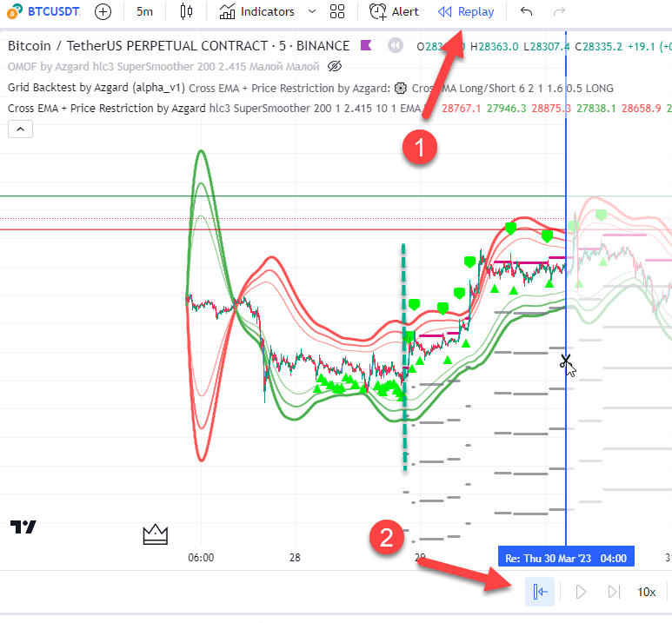Image resolution: width=672 pixels, height=623 pixels.
Task: Add a symbol with the plus icon
Action: 103,11
